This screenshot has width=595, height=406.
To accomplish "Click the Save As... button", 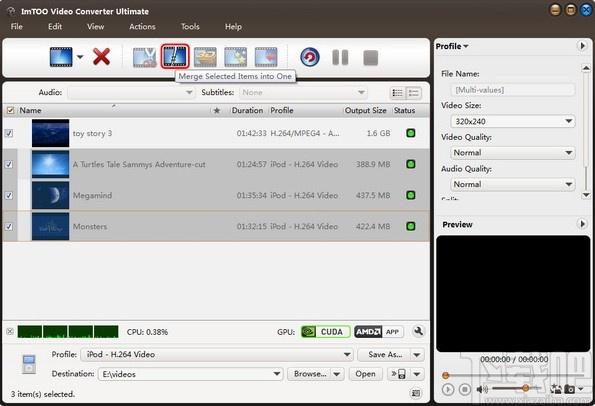I will [x=385, y=355].
